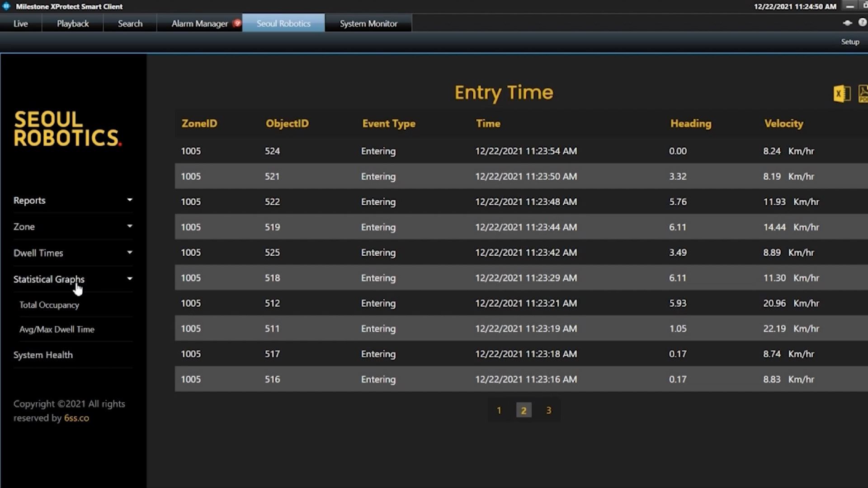
Task: Export the table to Excel
Action: click(x=842, y=94)
